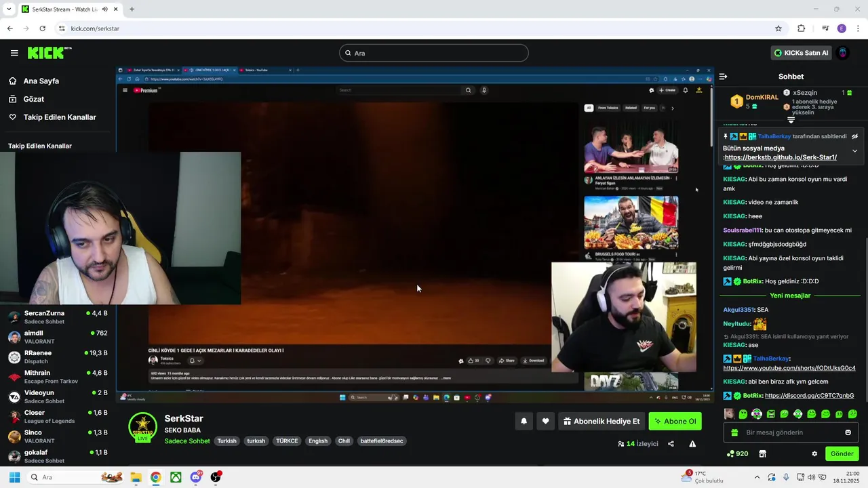The width and height of the screenshot is (868, 488).
Task: Go to Ana Sayfa
Action: point(41,81)
